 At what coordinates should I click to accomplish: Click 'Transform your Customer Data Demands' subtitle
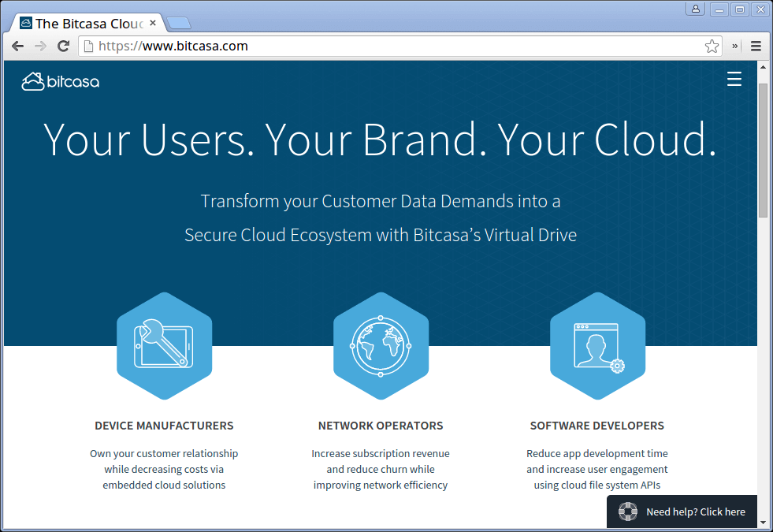pyautogui.click(x=381, y=201)
